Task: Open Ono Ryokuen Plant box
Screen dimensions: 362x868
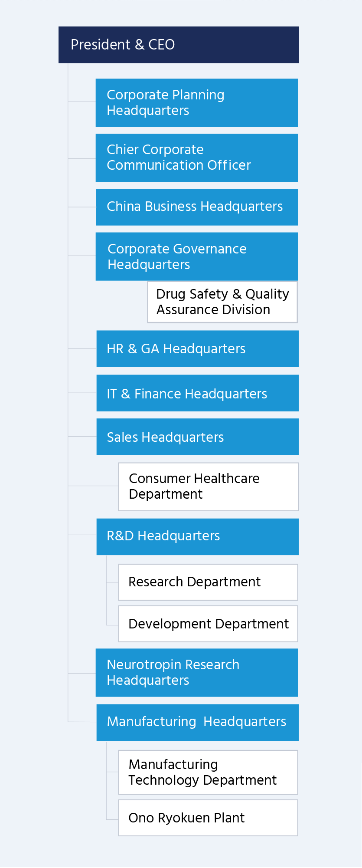Action: 208,818
